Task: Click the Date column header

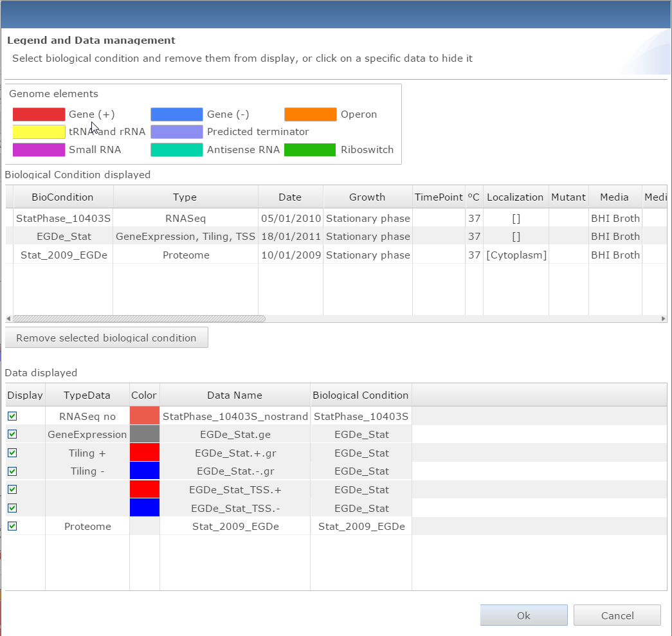Action: coord(290,197)
